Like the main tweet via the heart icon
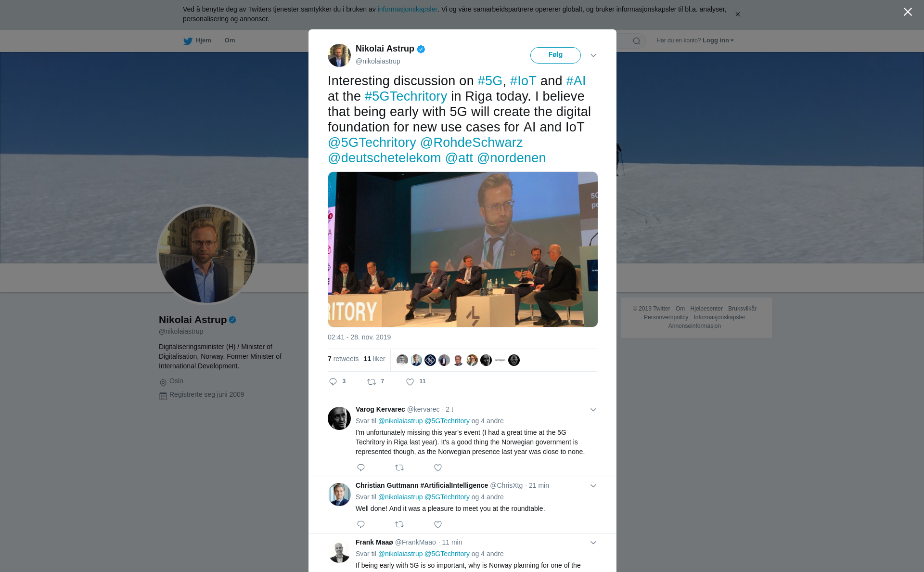Viewport: 924px width, 572px height. click(x=410, y=382)
